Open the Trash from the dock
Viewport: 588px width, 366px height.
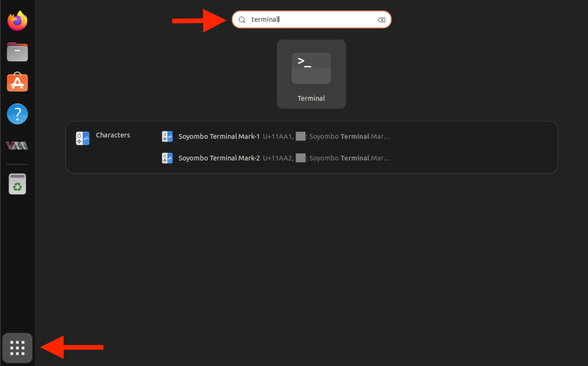[18, 184]
